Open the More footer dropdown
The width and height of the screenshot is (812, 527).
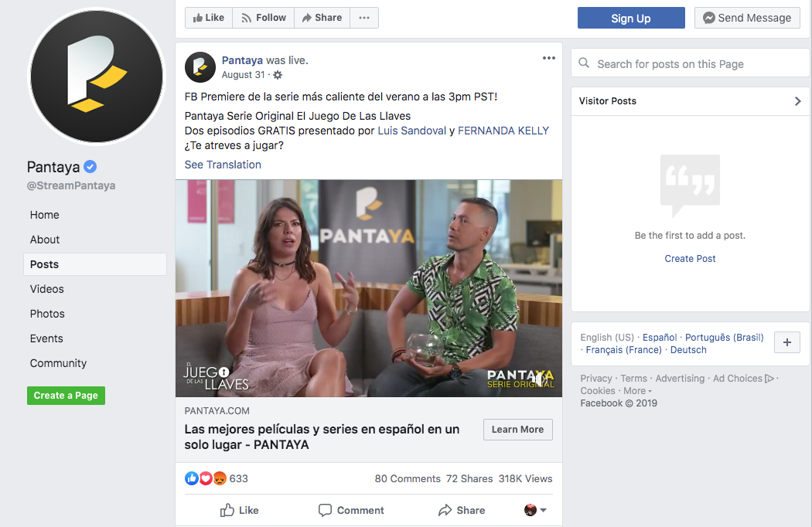[637, 391]
